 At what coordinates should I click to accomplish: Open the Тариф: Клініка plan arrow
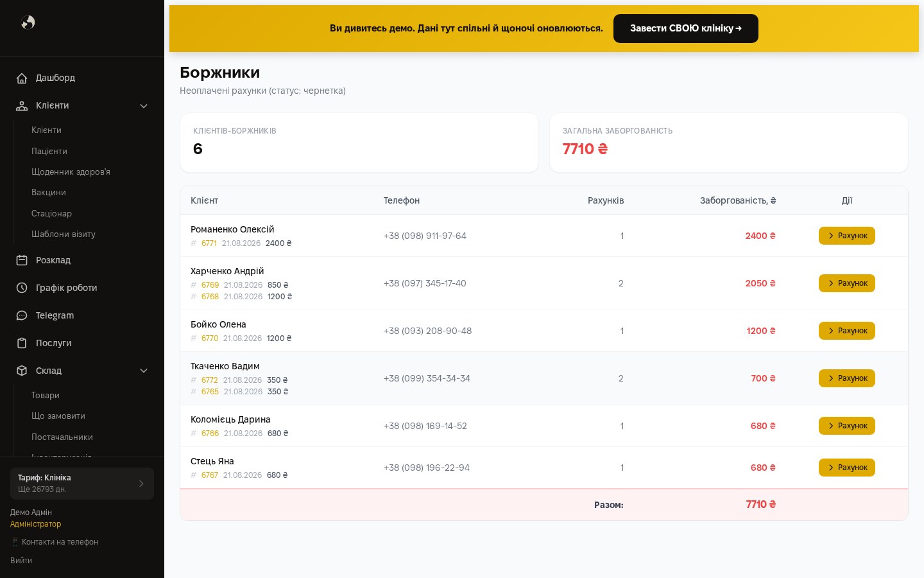coord(141,484)
